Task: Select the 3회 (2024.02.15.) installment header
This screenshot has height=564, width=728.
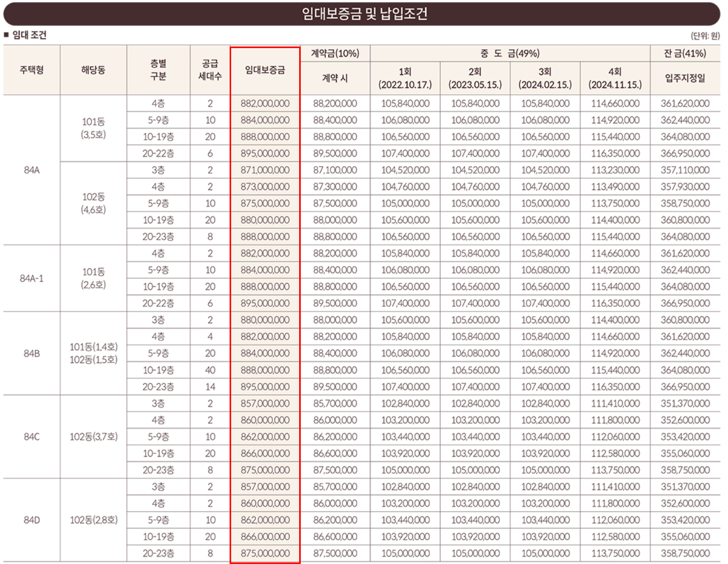Action: [x=545, y=78]
